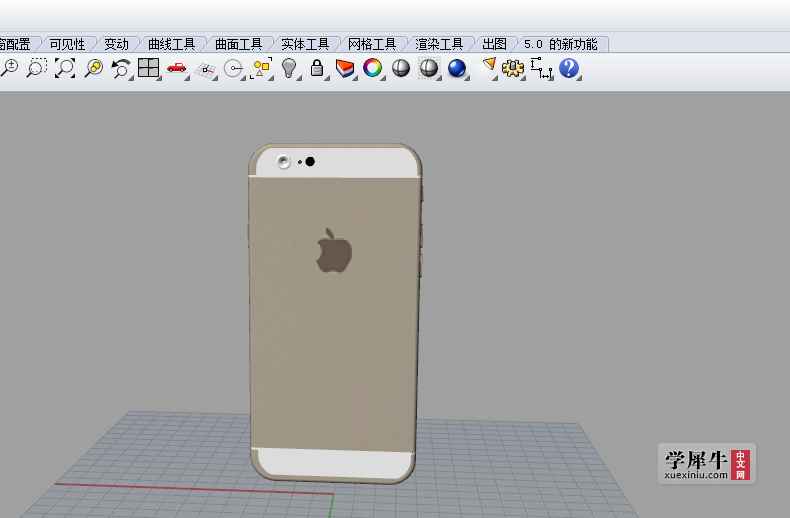The width and height of the screenshot is (790, 518).
Task: Open the layers panel icon
Action: [x=345, y=68]
